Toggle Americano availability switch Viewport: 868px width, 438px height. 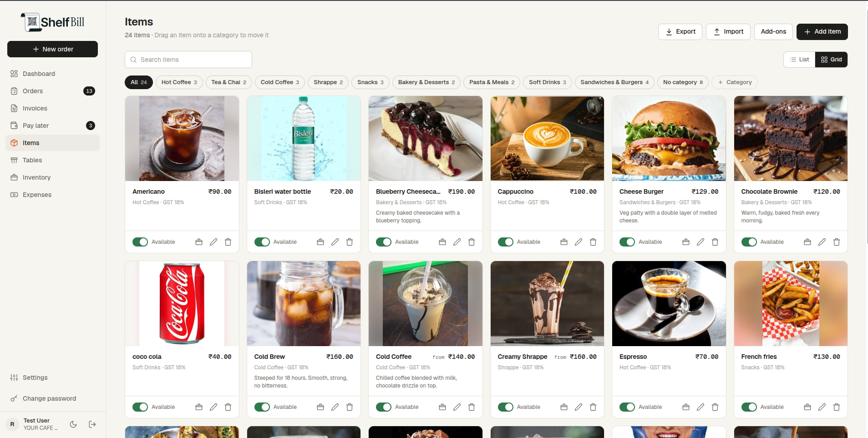(140, 242)
